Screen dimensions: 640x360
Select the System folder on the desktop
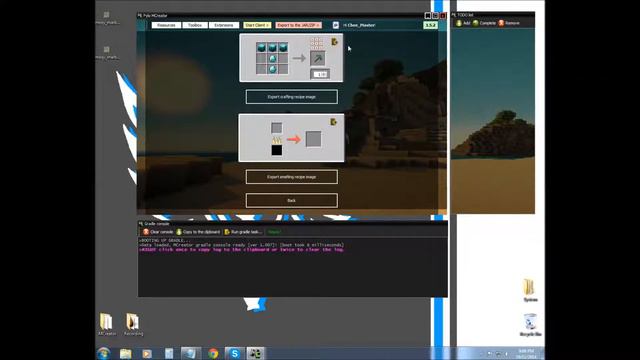(x=530, y=290)
